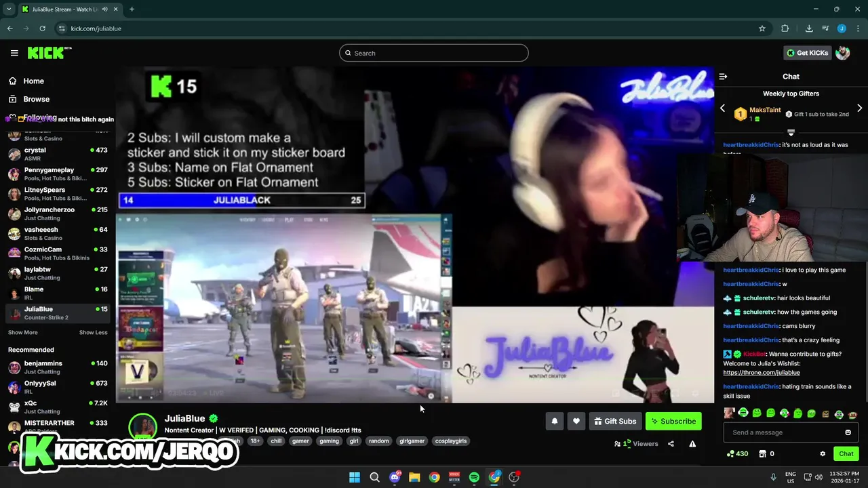Open a new browser tab

(132, 9)
